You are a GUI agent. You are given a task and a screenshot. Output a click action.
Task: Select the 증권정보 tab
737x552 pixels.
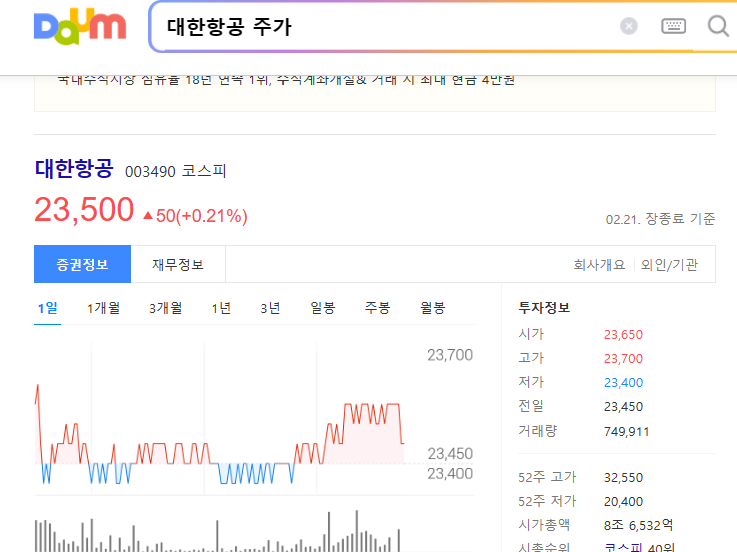82,264
